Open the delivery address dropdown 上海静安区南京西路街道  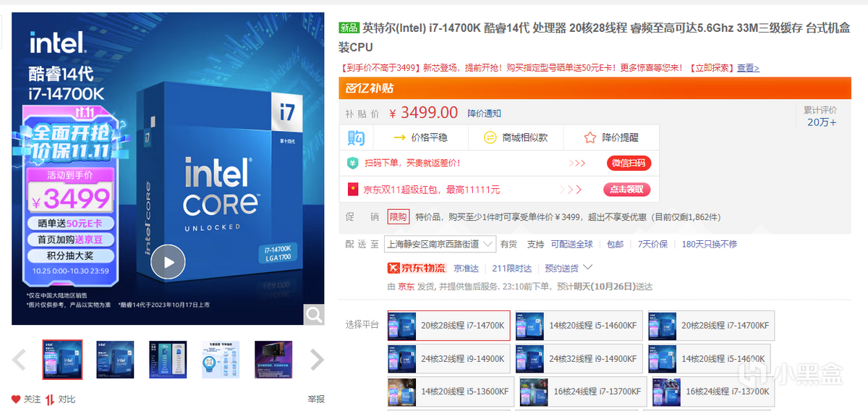[439, 244]
